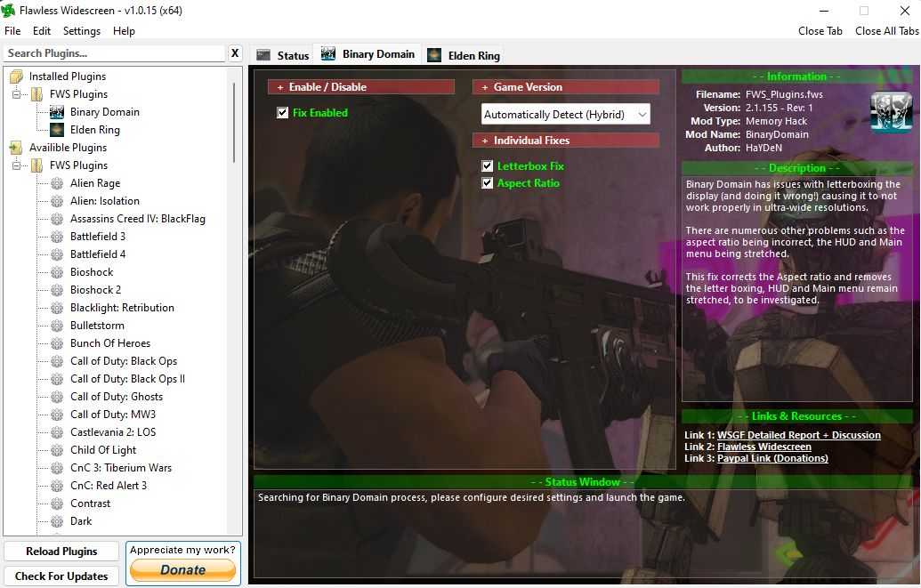This screenshot has width=921, height=588.
Task: Click the Installed Plugins folder icon
Action: (16, 77)
